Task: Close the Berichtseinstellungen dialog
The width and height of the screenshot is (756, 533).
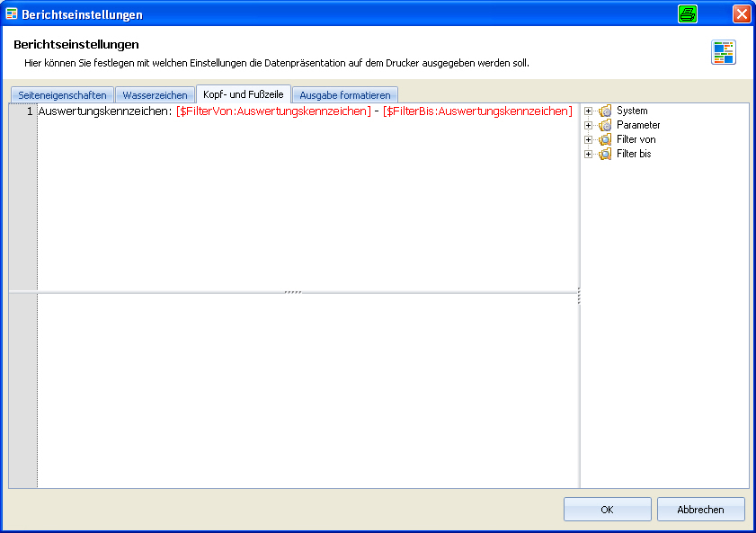Action: 742,14
